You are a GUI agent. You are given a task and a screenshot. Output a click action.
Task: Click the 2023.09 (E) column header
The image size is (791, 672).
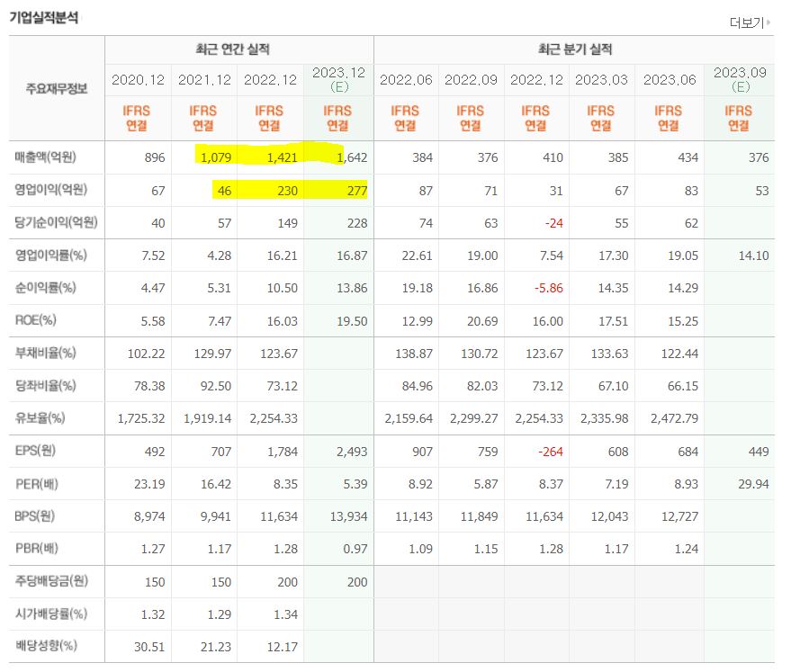(740, 80)
